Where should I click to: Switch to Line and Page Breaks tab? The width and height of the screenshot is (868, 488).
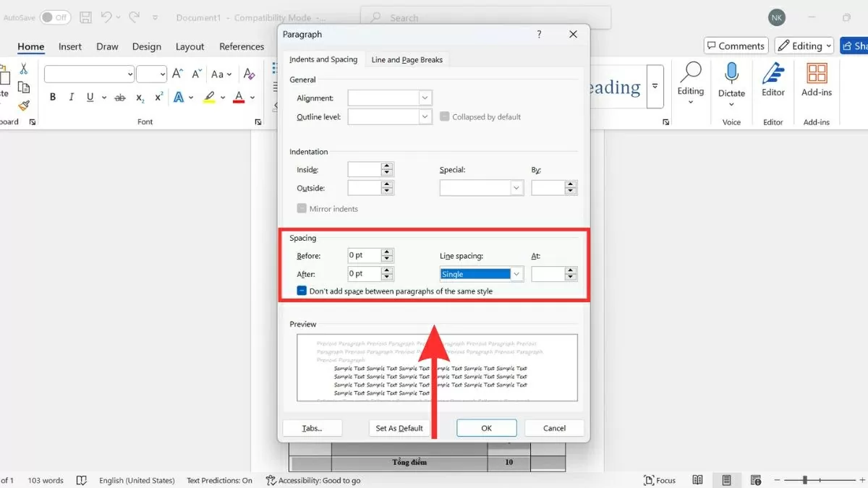(x=407, y=59)
